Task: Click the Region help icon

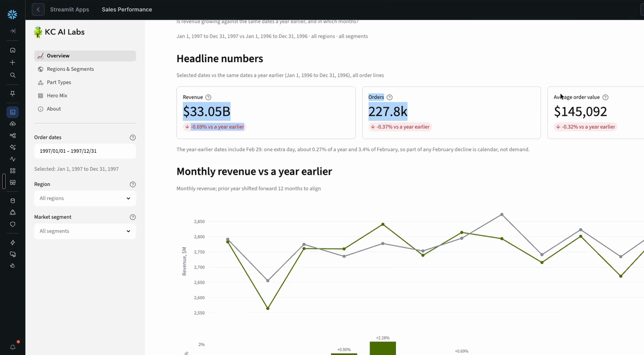Action: tap(133, 184)
